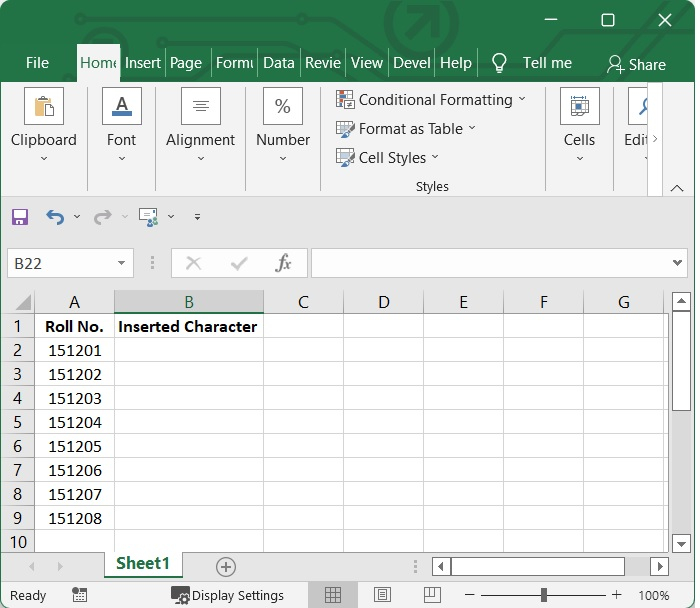Switch to Normal view in status bar
The height and width of the screenshot is (608, 700).
click(333, 595)
